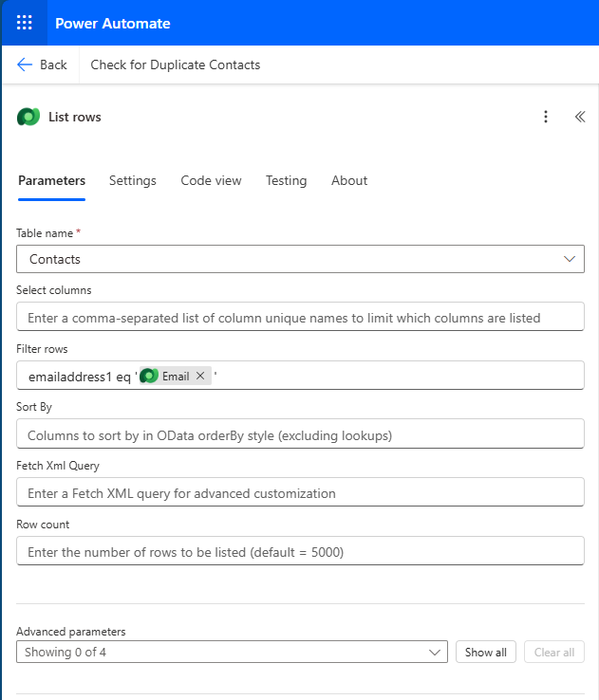Click the Dataverse List rows icon
Image resolution: width=599 pixels, height=700 pixels.
pyautogui.click(x=28, y=117)
